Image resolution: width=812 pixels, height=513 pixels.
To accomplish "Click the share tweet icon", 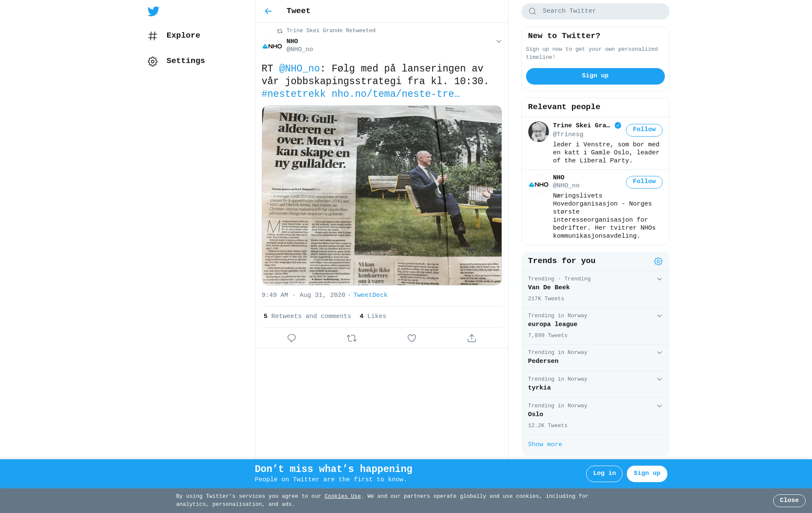I will point(472,338).
